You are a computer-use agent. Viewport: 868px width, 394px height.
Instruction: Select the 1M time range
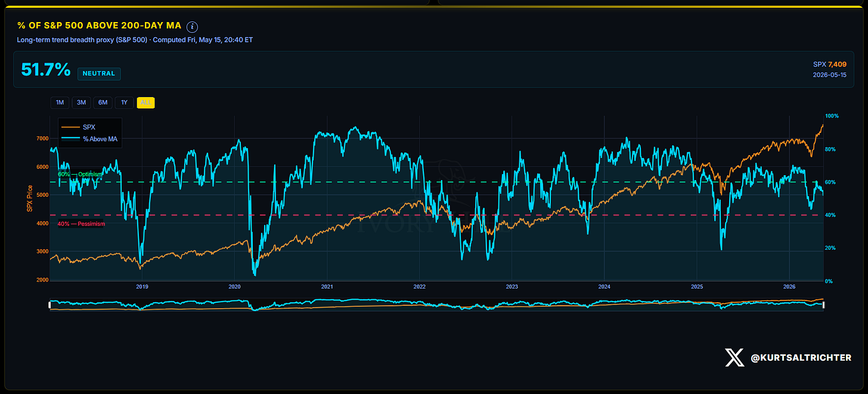click(x=60, y=103)
